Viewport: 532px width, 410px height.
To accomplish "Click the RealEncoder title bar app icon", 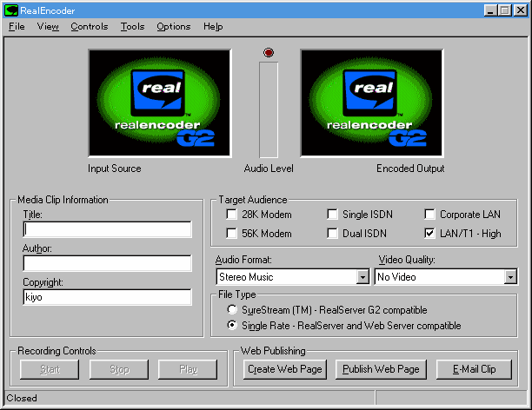I will (11, 10).
